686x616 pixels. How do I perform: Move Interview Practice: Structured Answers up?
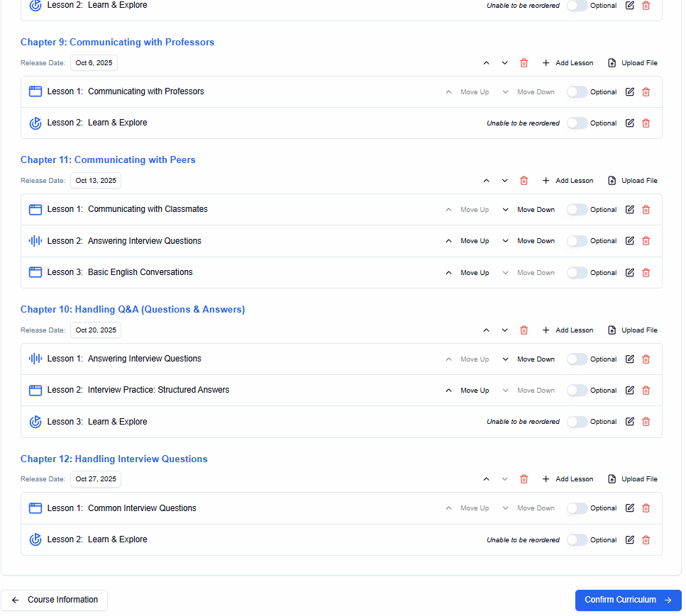[467, 391]
